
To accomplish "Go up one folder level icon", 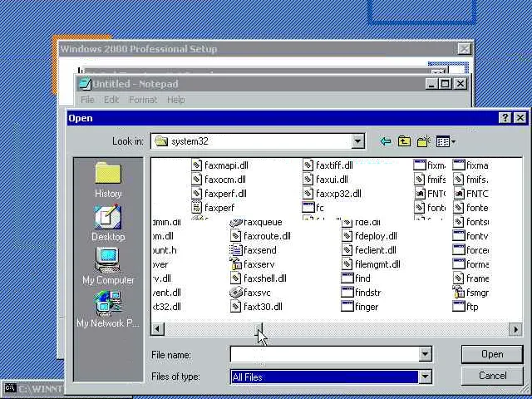I will (404, 141).
